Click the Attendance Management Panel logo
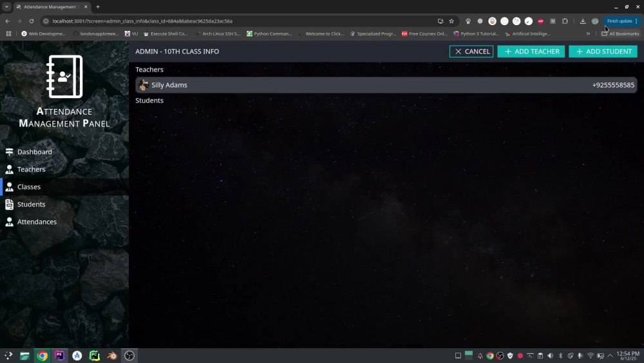The height and width of the screenshot is (363, 644). (x=64, y=77)
